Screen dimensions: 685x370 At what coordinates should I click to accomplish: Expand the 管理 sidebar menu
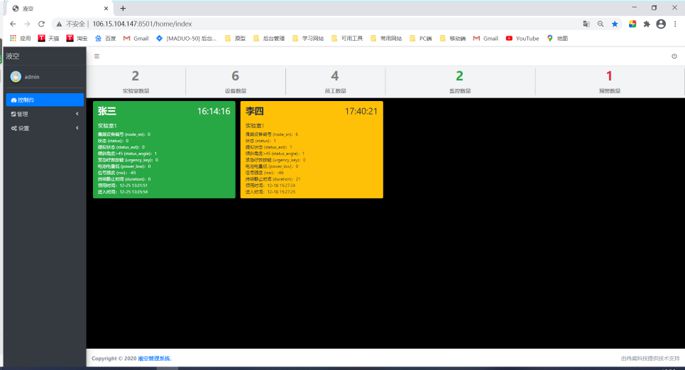(45, 114)
